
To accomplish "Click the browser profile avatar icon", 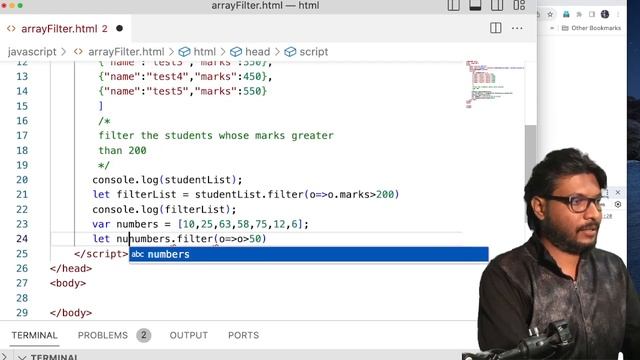I will pyautogui.click(x=605, y=14).
